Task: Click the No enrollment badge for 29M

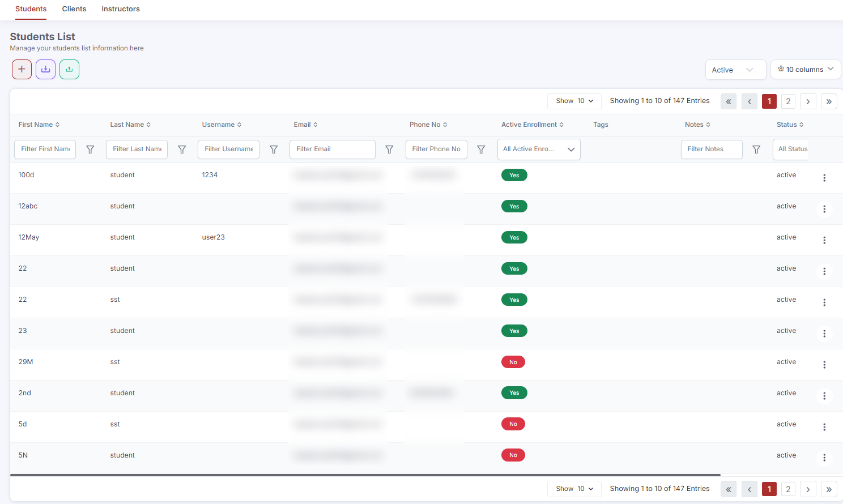Action: pyautogui.click(x=513, y=362)
